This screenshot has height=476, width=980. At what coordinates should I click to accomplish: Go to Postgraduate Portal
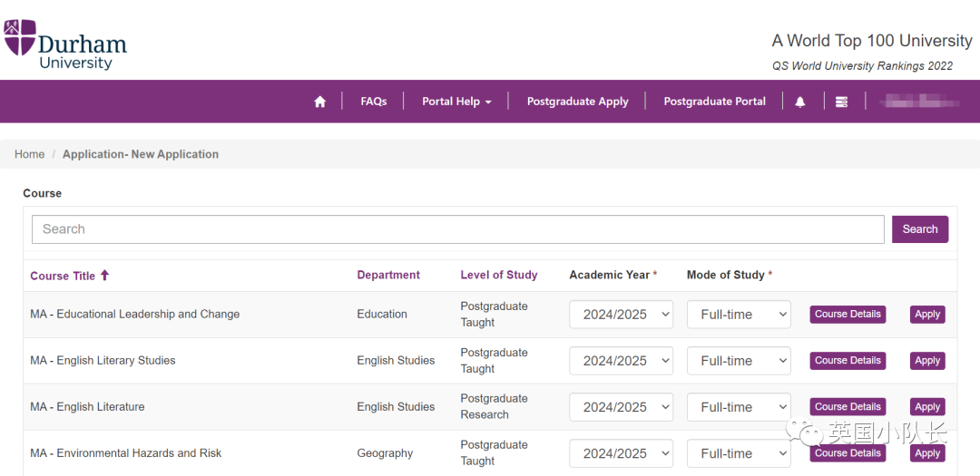coord(714,102)
